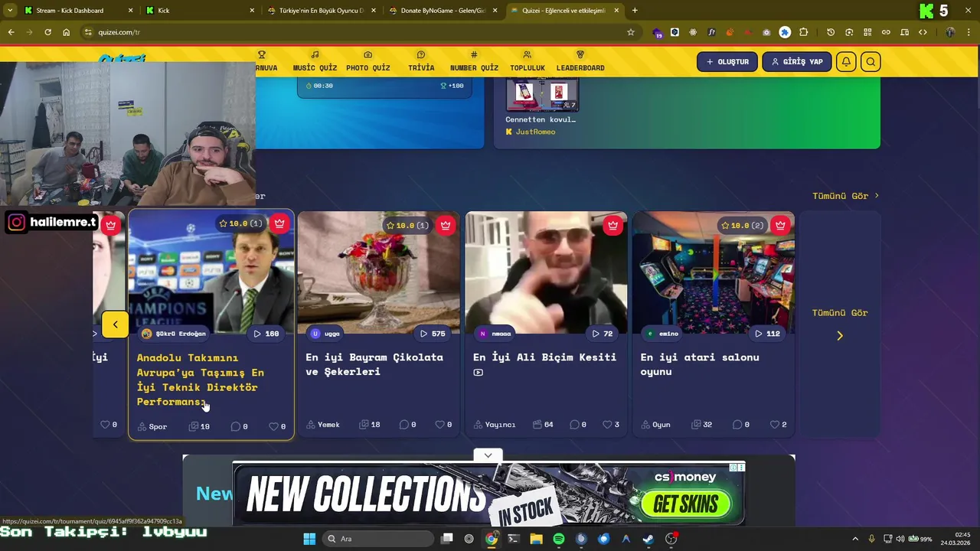
Task: Open the Photo Quiz section
Action: pyautogui.click(x=368, y=61)
